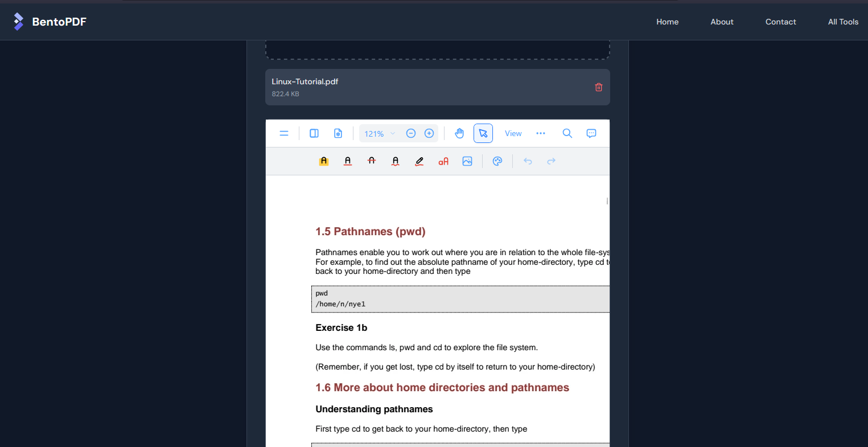Viewport: 868px width, 447px height.
Task: Open the viewer hamburger menu
Action: pyautogui.click(x=284, y=133)
